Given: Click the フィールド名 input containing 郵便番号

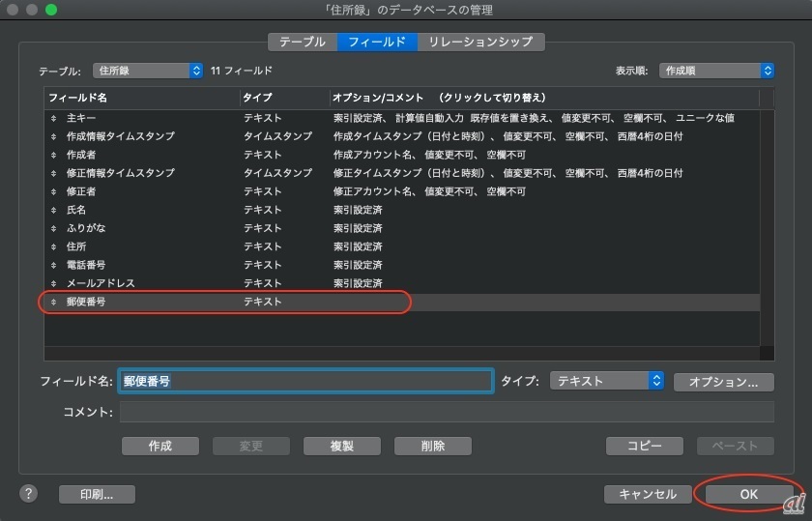Looking at the screenshot, I should pyautogui.click(x=305, y=381).
